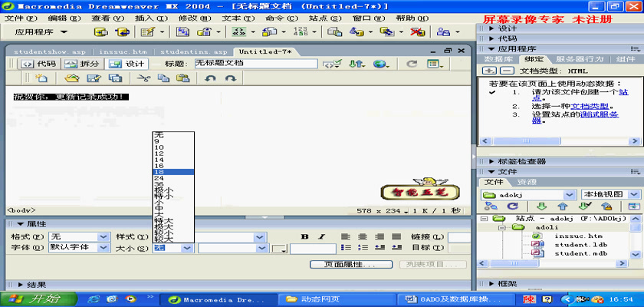644x307 pixels.
Task: Click the put files blue up arrow
Action: click(x=563, y=206)
